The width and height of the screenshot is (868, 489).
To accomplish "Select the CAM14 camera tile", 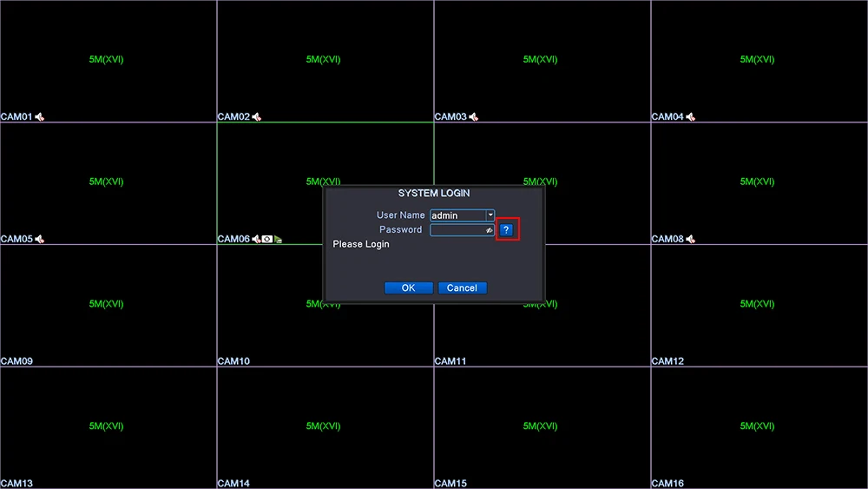I will (x=325, y=427).
